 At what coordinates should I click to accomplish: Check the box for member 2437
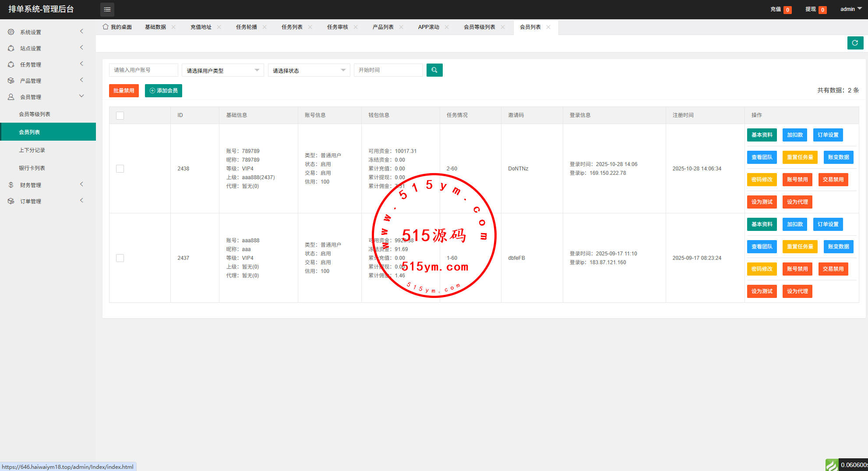pyautogui.click(x=120, y=258)
